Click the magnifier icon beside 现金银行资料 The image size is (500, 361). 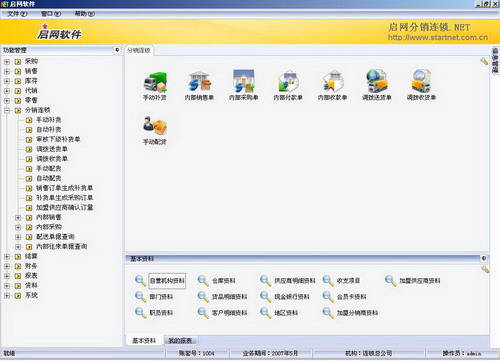(265, 297)
